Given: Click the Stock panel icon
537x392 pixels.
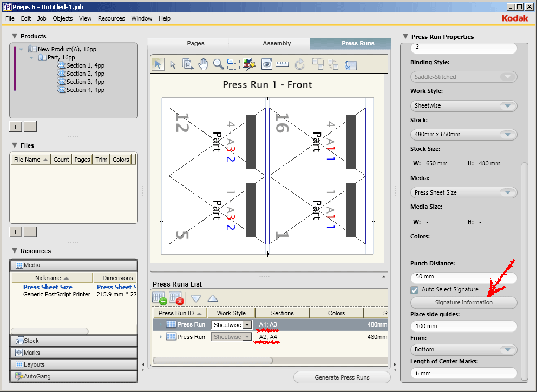Looking at the screenshot, I should [19, 341].
